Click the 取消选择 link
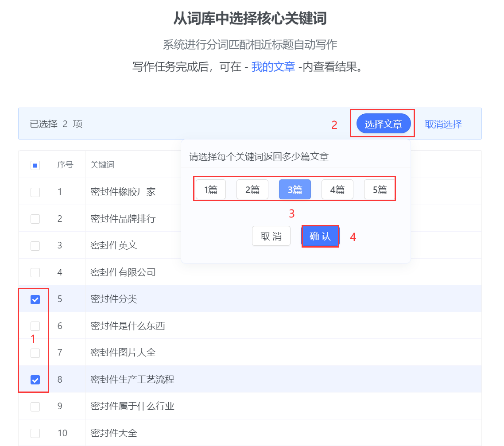The image size is (504, 446). click(443, 124)
